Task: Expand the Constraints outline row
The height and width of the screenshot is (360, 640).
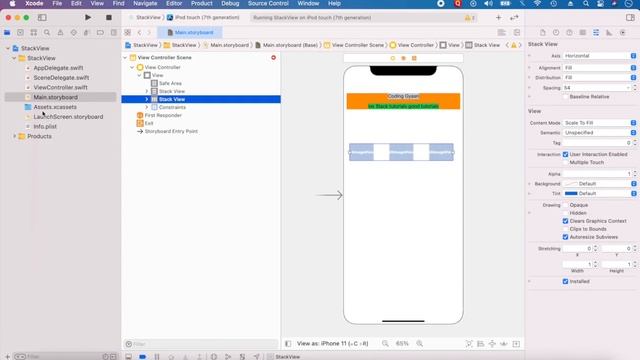Action: pyautogui.click(x=147, y=107)
